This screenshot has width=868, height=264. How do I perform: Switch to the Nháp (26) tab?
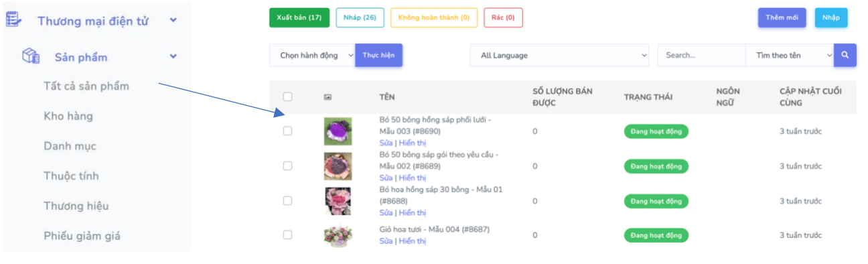click(360, 17)
